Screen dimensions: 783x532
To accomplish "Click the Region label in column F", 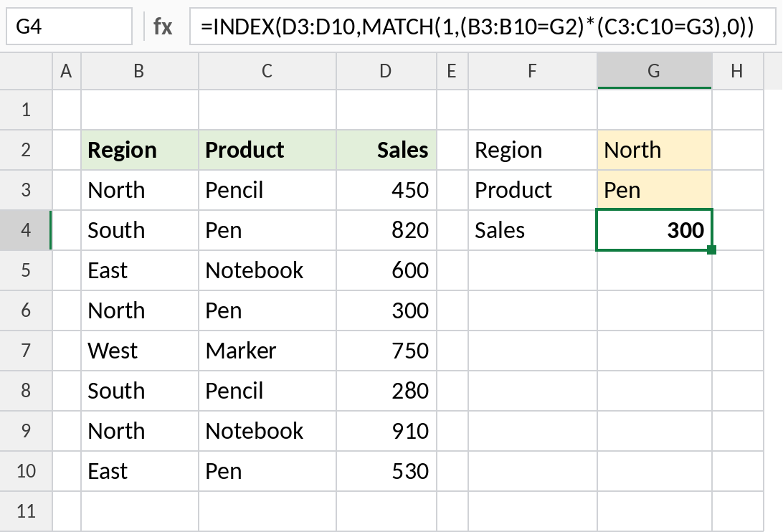I will point(532,150).
